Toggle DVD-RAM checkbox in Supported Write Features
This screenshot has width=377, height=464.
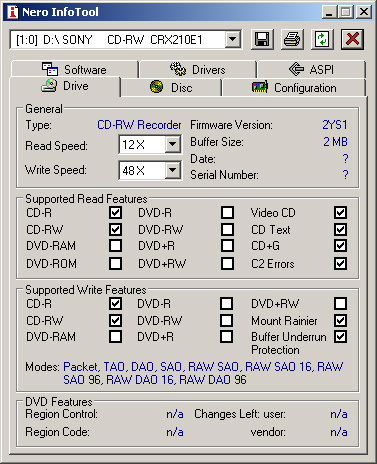[115, 337]
